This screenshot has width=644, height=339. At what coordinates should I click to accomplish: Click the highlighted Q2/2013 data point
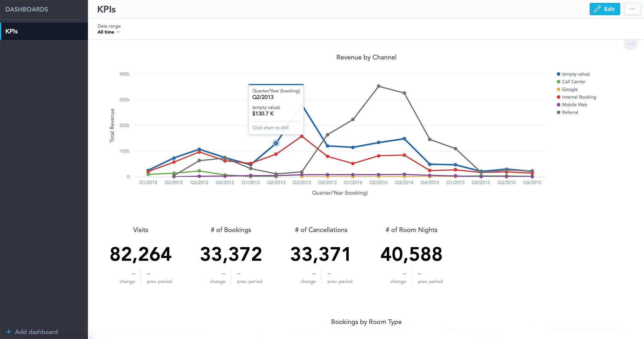tap(276, 143)
